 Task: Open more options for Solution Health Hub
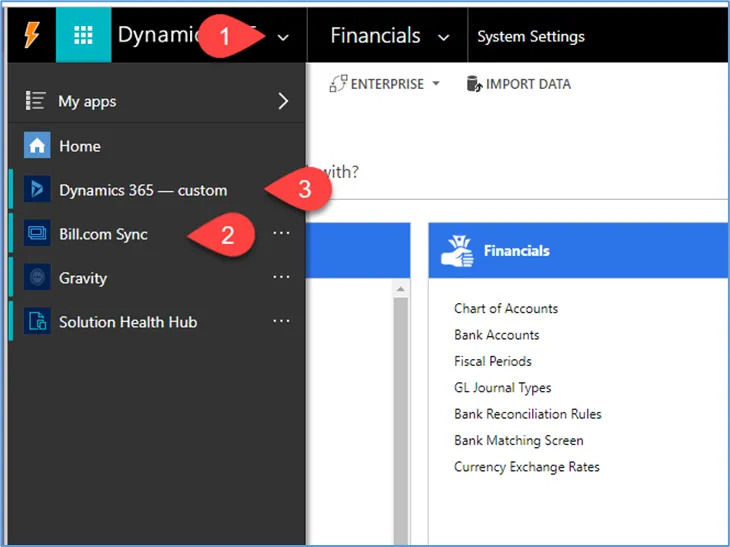[281, 321]
